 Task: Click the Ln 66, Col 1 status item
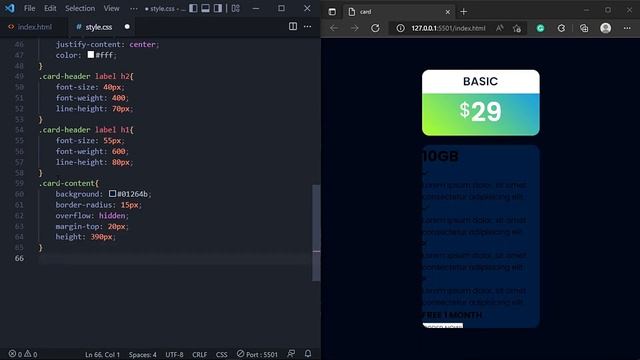coord(102,354)
